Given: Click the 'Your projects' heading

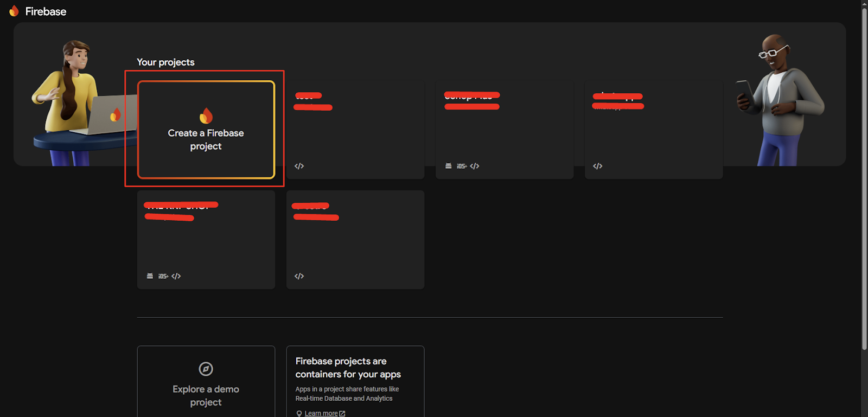Looking at the screenshot, I should point(165,62).
